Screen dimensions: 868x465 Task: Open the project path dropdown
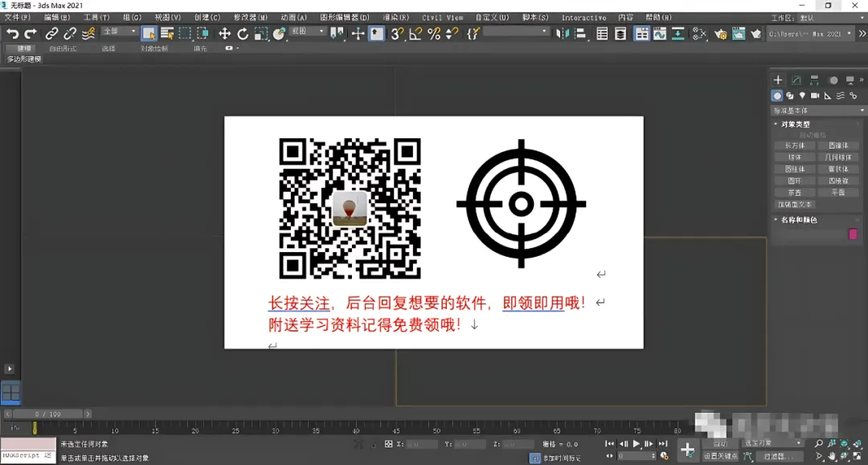click(810, 34)
